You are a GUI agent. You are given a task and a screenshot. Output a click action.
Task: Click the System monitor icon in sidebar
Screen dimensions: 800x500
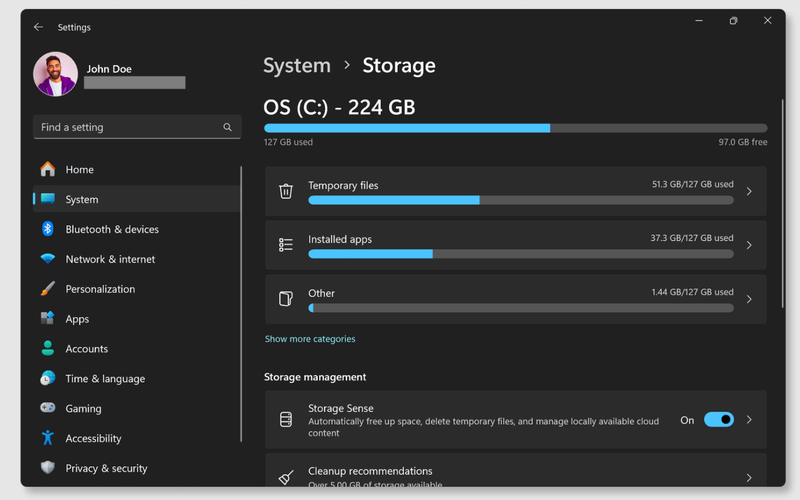pyautogui.click(x=48, y=199)
